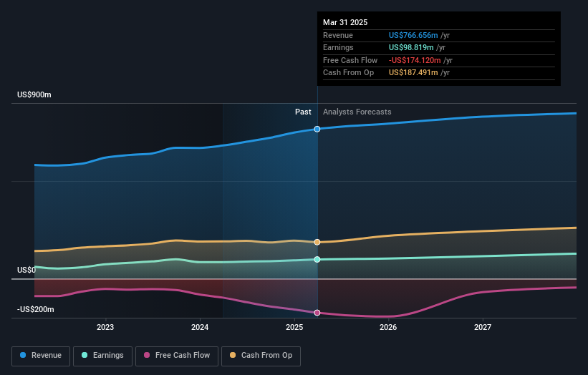Click the 2024 x-axis label
Screen dimensions: 588x375
pyautogui.click(x=200, y=327)
